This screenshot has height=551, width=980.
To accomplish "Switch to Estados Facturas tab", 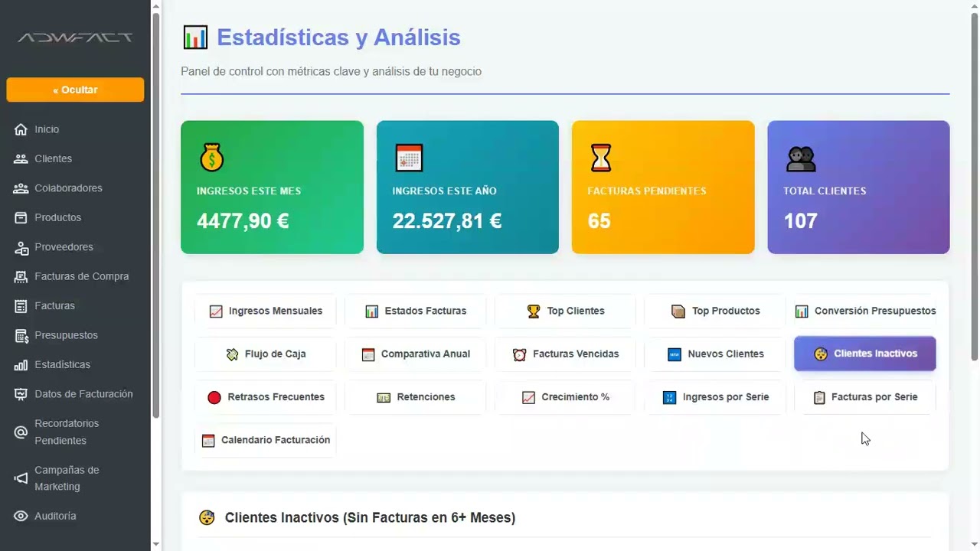I will [415, 311].
